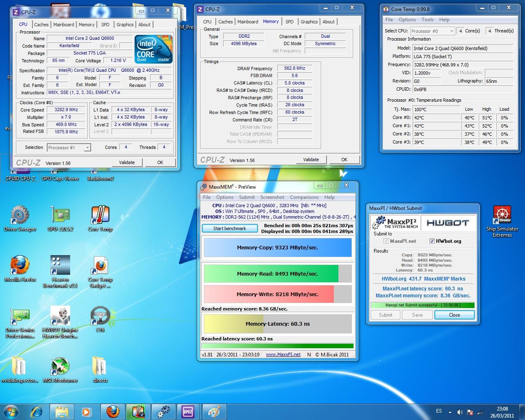Open directx folder on desktop
The width and height of the screenshot is (525, 420).
click(100, 370)
